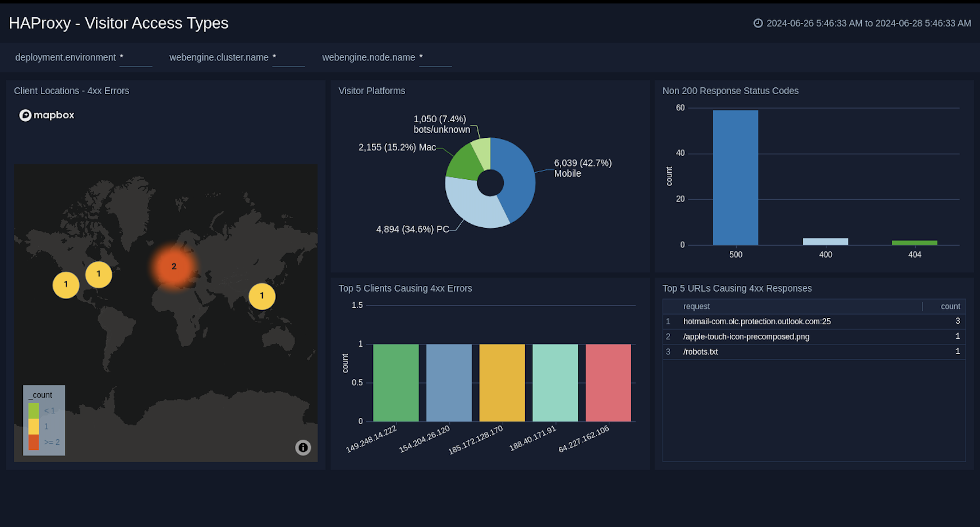Click the Top 5 Clients Causing 4xx Errors title
The height and width of the screenshot is (527, 980).
[x=405, y=288]
